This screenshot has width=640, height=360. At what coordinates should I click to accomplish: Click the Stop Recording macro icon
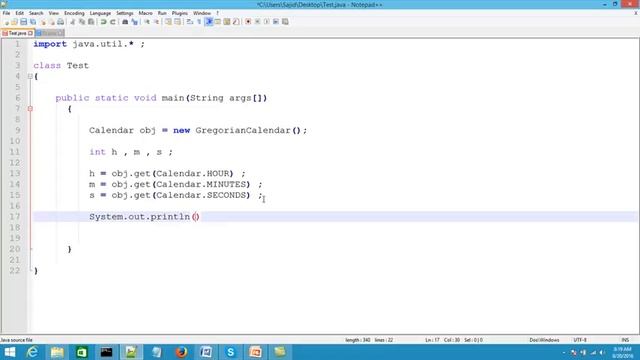click(258, 22)
